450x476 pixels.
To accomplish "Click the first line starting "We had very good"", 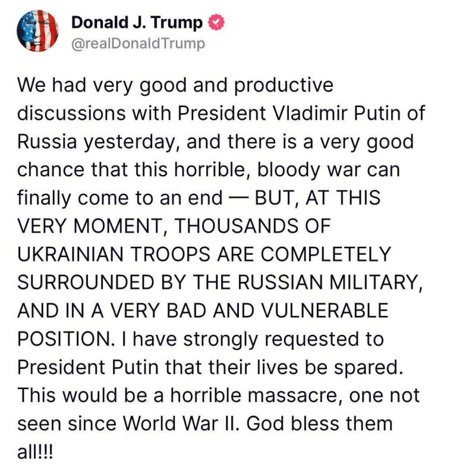I will click(175, 85).
